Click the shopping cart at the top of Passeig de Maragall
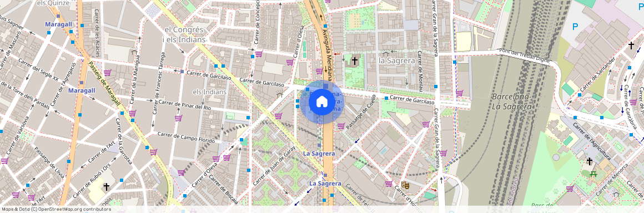The height and width of the screenshot is (213, 644). coord(107,73)
